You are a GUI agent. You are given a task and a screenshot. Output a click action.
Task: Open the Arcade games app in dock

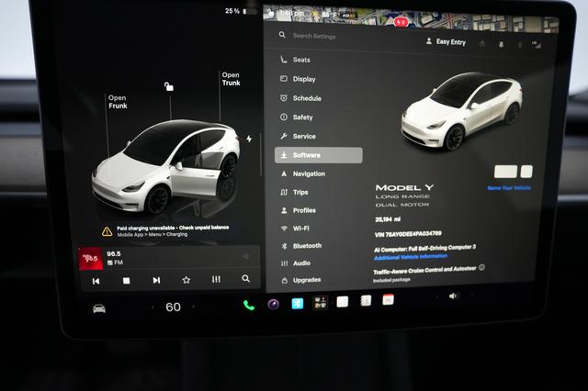(321, 302)
